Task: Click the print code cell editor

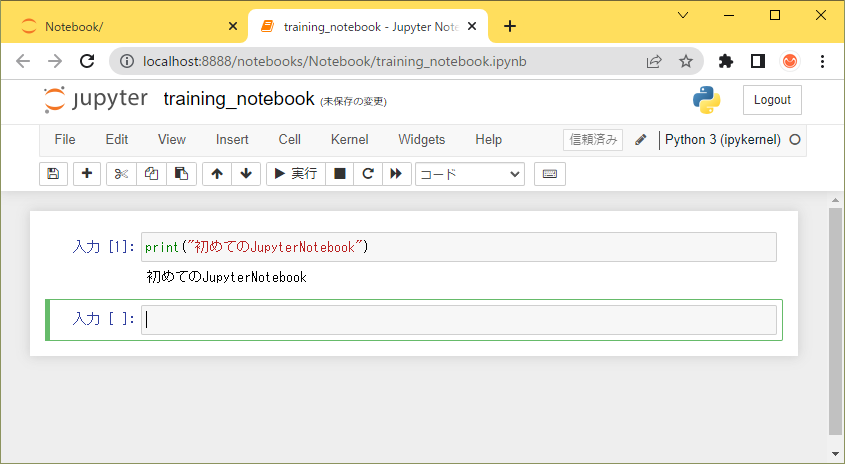Action: (459, 247)
